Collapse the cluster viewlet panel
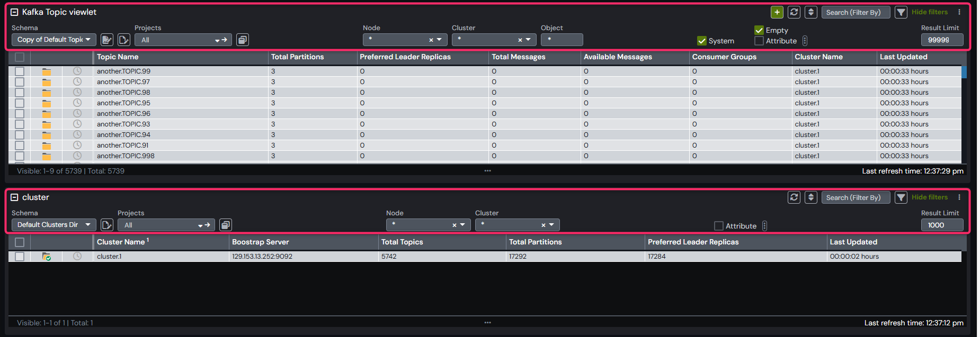 pos(15,197)
